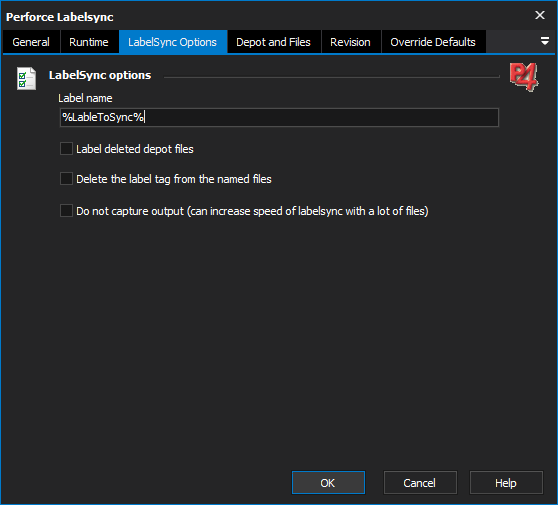Screen dimensions: 558x505
Task: Click the Label name caption
Action: [x=85, y=98]
